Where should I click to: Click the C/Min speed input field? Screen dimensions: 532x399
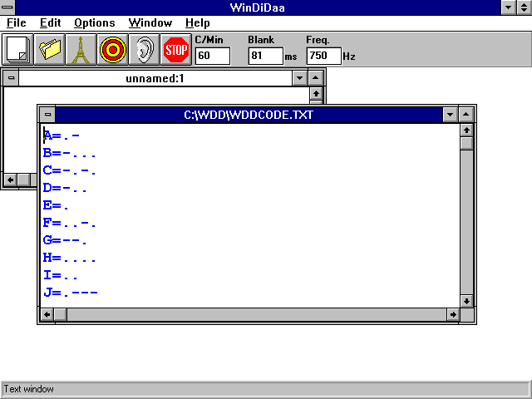(x=214, y=56)
